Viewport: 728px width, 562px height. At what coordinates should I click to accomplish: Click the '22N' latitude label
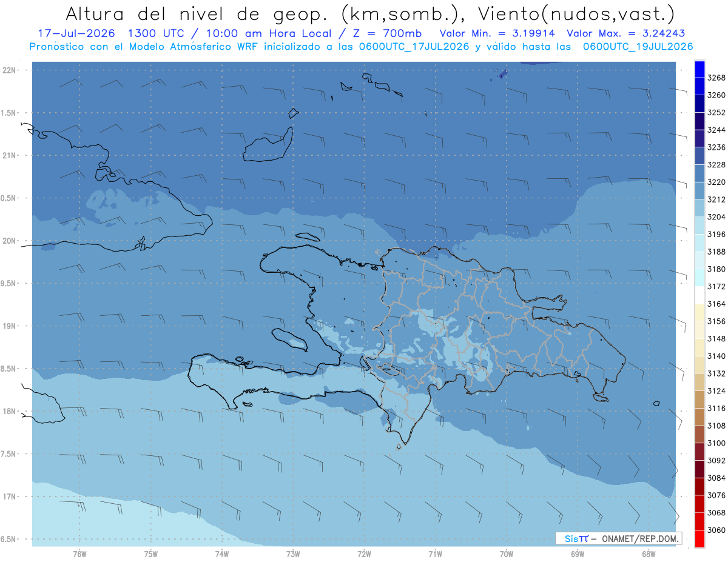[x=9, y=70]
